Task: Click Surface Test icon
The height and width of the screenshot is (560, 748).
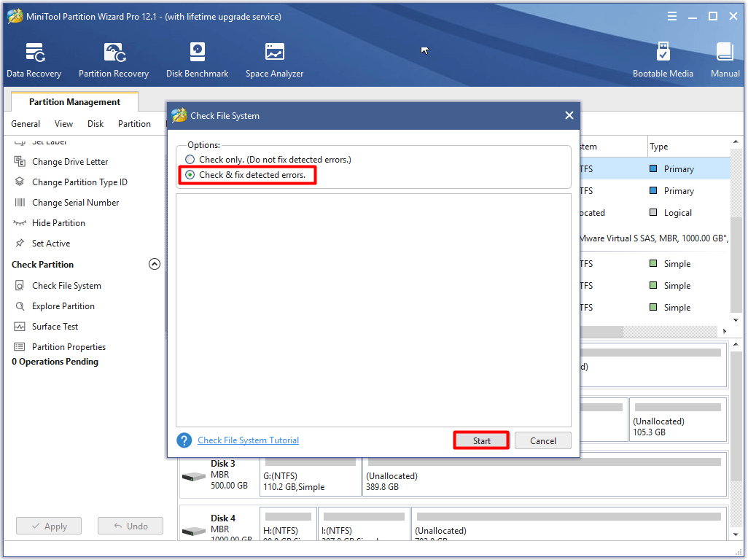Action: (x=20, y=326)
